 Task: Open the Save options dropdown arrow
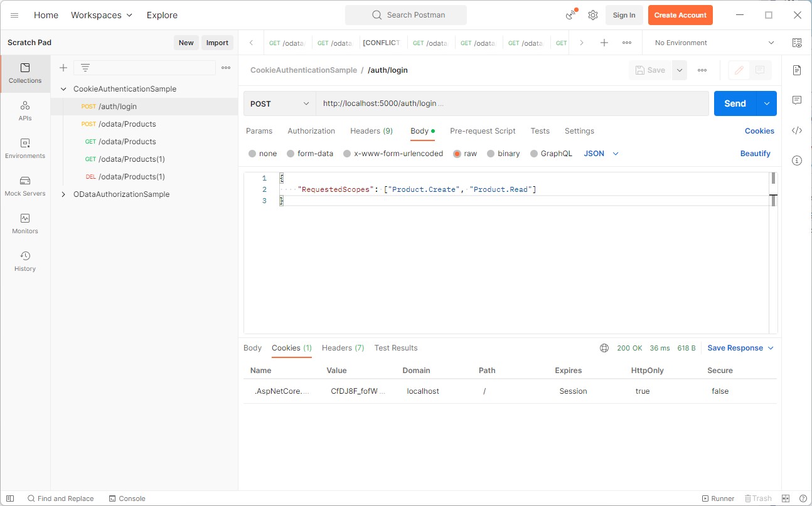pos(680,70)
